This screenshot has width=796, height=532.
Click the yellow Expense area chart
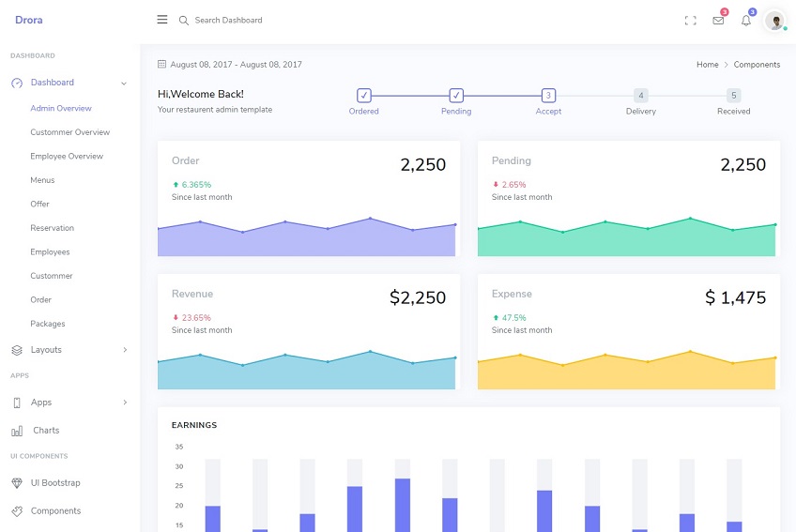coord(626,370)
